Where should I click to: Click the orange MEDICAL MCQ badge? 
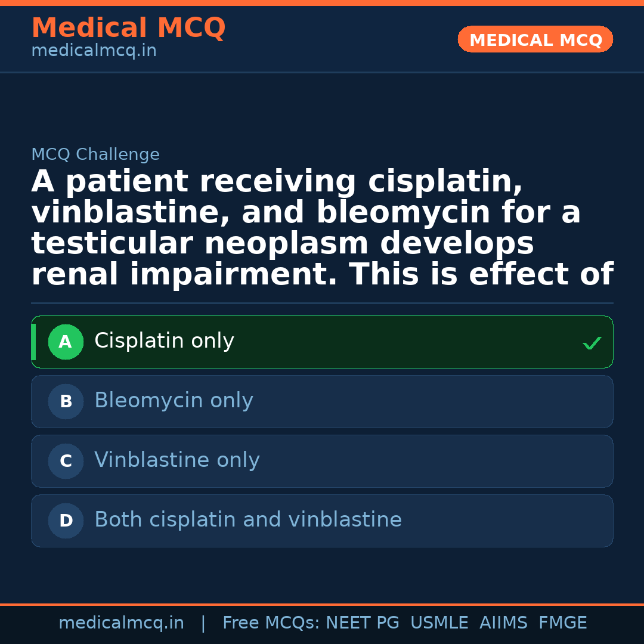coord(535,40)
